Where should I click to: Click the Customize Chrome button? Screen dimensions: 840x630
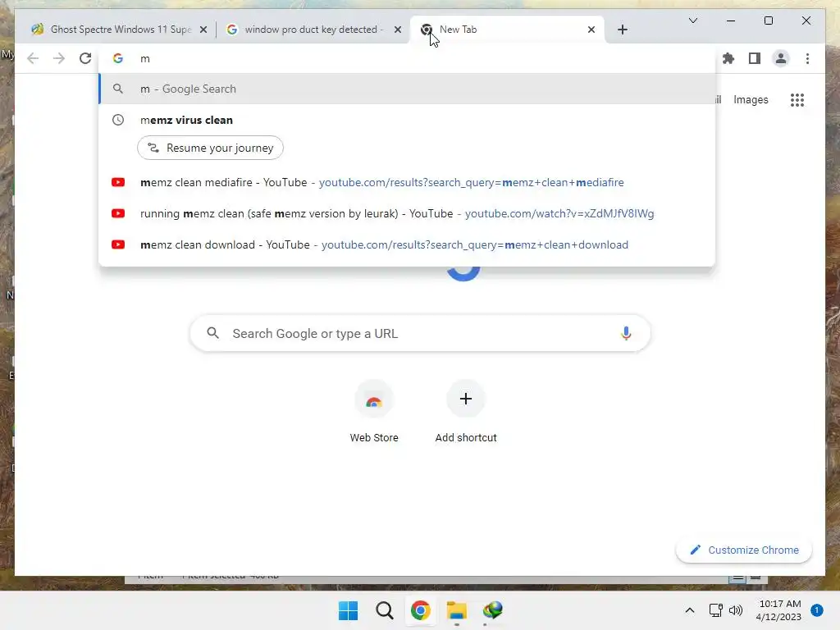pyautogui.click(x=743, y=550)
